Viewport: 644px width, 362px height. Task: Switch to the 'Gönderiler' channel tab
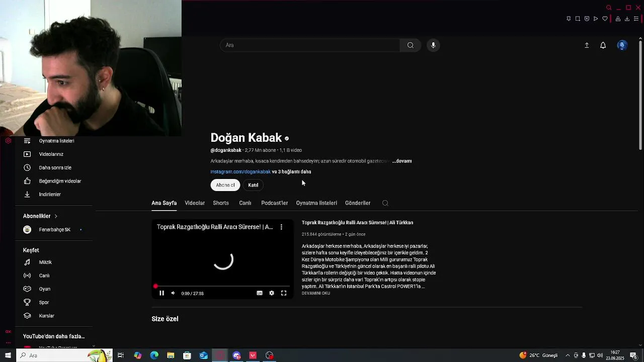pos(358,203)
